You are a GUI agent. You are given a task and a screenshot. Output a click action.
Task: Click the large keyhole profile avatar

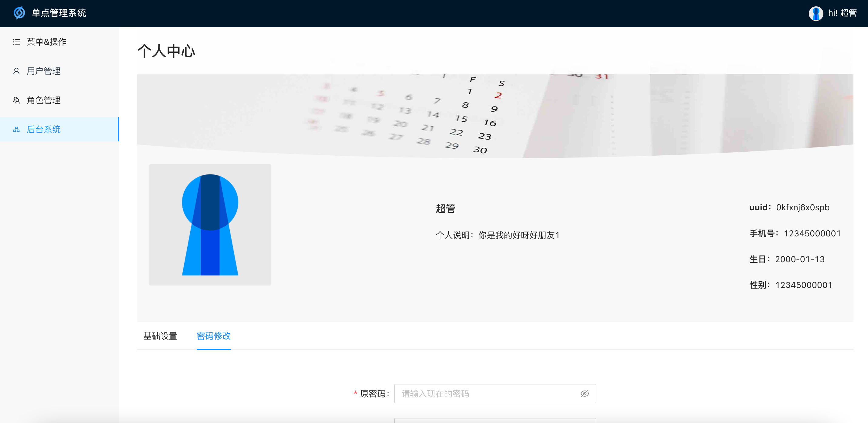pos(210,225)
